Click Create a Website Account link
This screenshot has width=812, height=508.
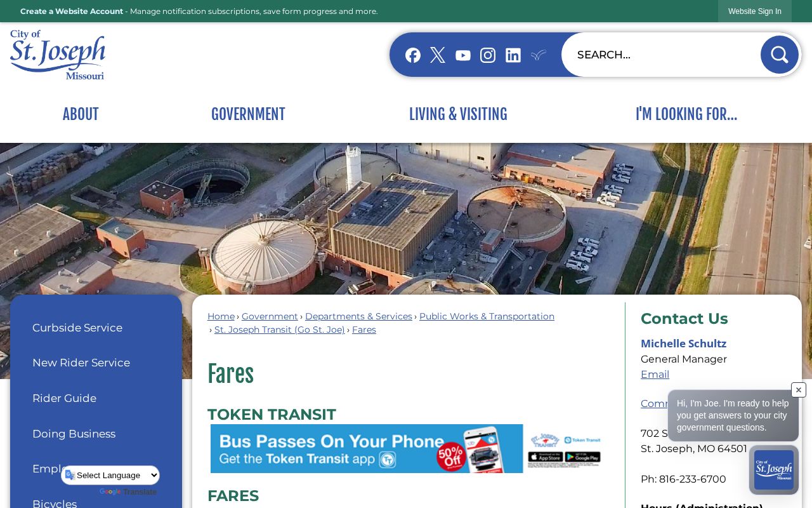point(72,11)
